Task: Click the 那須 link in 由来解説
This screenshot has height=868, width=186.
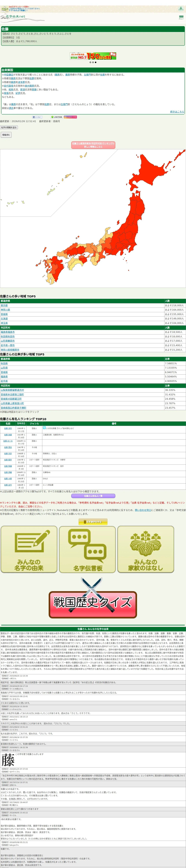Action: 23,90
